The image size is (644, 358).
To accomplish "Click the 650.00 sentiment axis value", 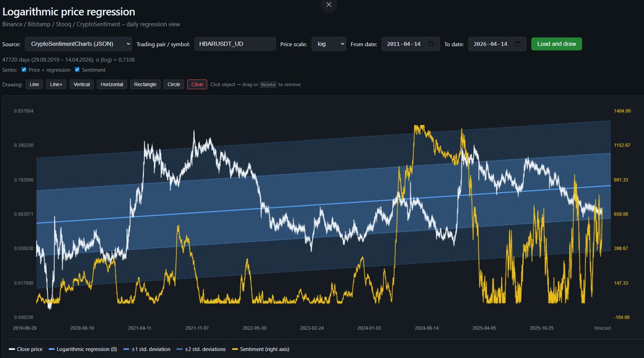I will (x=621, y=214).
